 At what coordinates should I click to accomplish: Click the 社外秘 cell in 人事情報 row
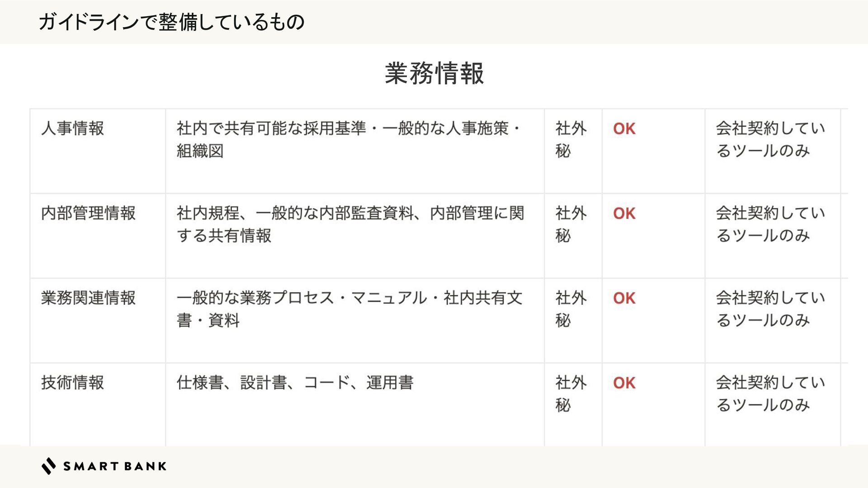point(571,140)
